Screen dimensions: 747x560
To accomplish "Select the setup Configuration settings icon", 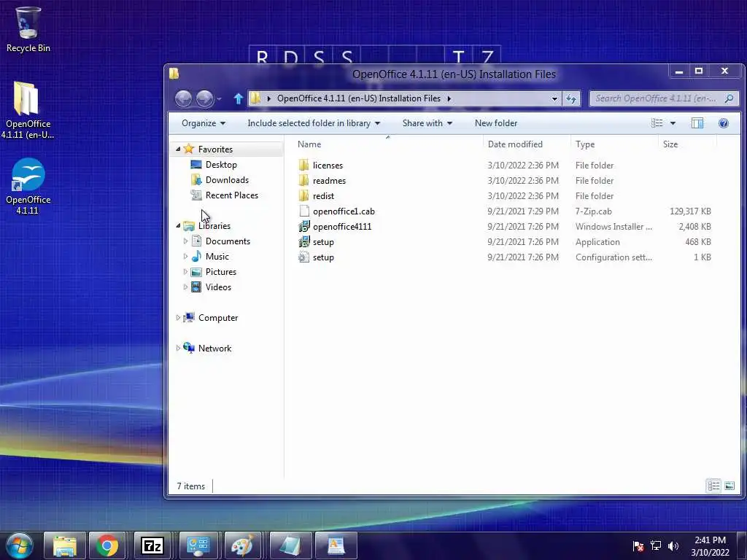I will click(304, 257).
